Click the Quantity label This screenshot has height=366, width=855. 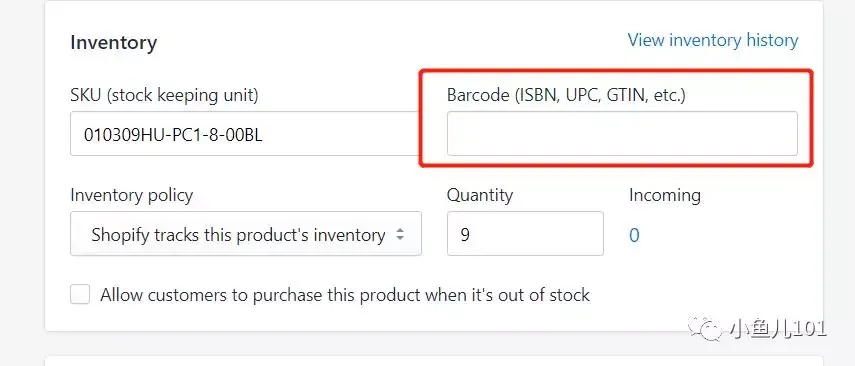point(480,195)
